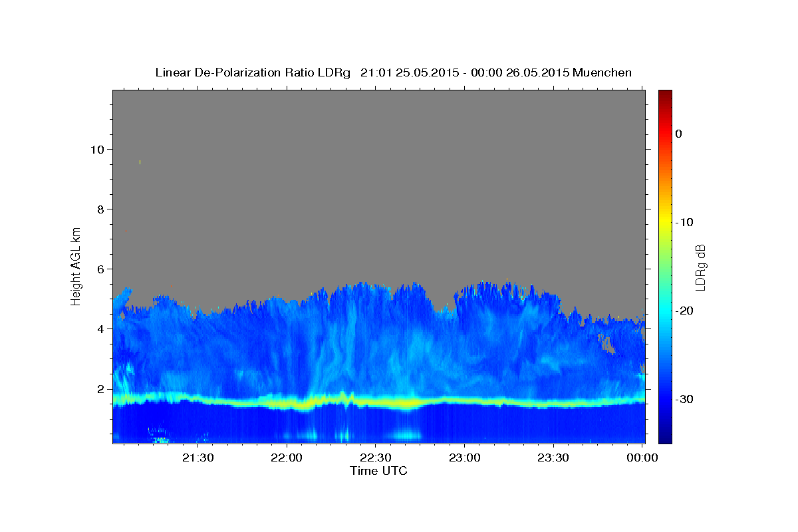
Task: Click the 00:00 time tick label
Action: tap(642, 458)
